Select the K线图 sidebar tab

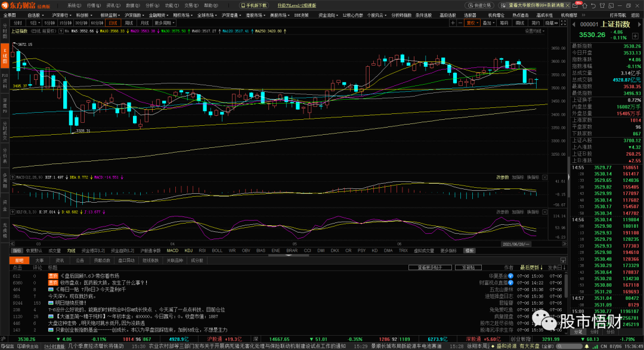click(x=5, y=55)
